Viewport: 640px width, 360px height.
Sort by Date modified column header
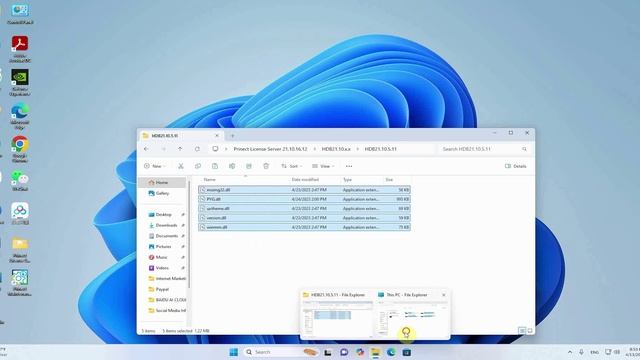[x=305, y=180]
